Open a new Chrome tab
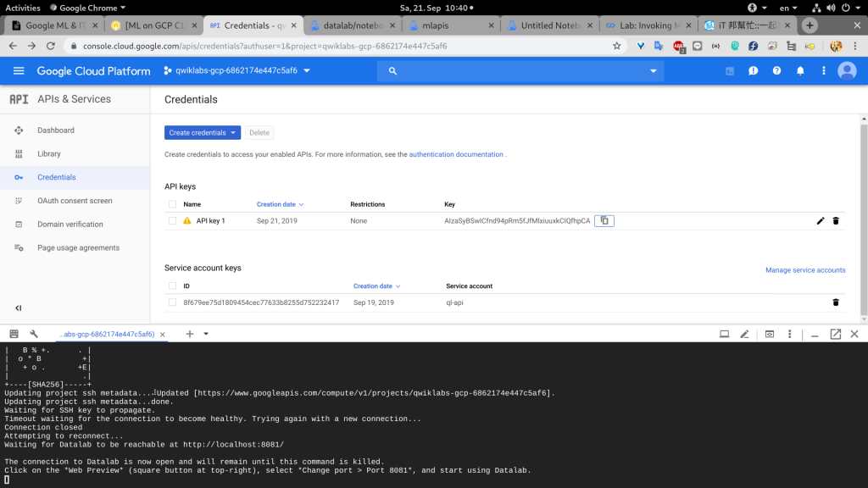868x488 pixels. (810, 25)
